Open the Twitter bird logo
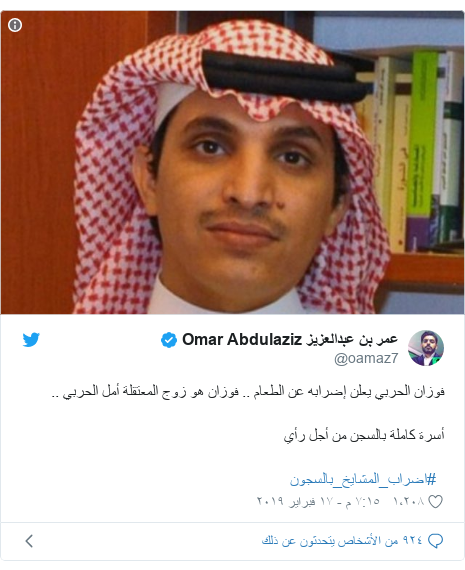 click(x=31, y=340)
